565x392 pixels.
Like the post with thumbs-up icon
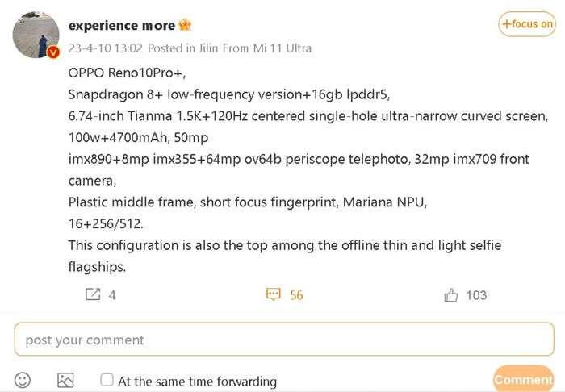pyautogui.click(x=450, y=295)
